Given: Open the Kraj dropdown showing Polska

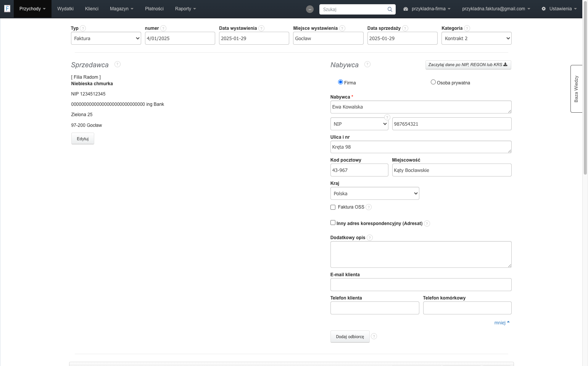Looking at the screenshot, I should coord(375,193).
